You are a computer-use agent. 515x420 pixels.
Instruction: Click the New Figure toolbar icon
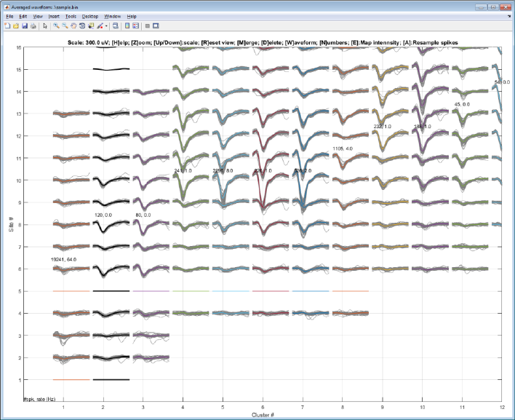point(7,25)
